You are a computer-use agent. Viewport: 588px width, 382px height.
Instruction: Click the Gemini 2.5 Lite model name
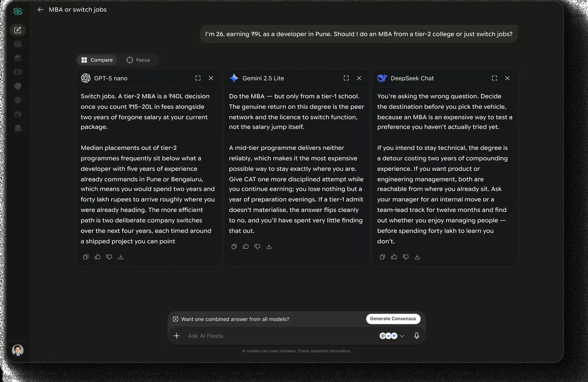click(x=263, y=78)
